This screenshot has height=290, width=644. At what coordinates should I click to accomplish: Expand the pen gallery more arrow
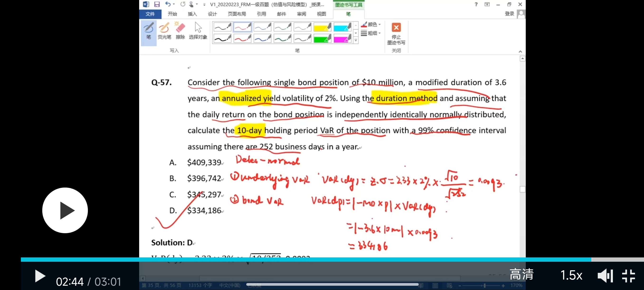pyautogui.click(x=356, y=40)
